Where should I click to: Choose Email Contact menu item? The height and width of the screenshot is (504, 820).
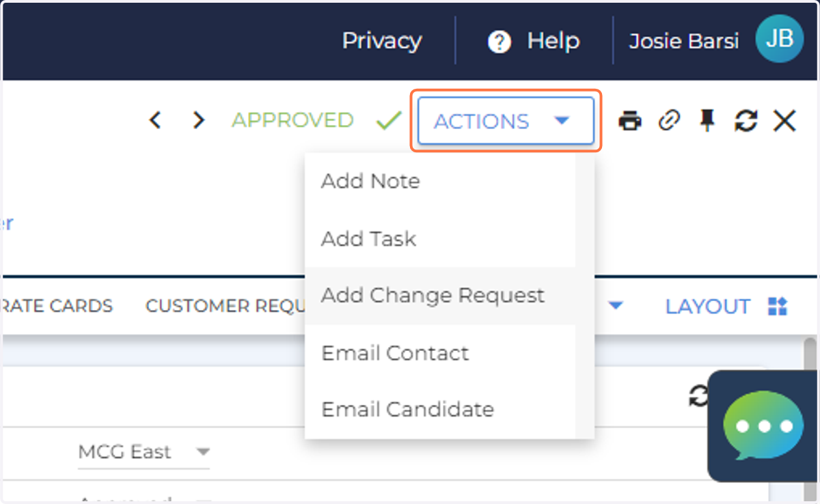440,353
